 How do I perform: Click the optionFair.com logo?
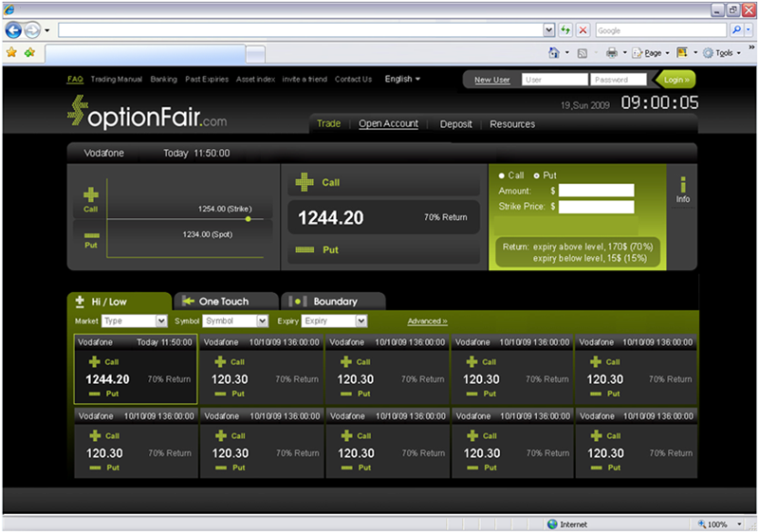pos(147,113)
